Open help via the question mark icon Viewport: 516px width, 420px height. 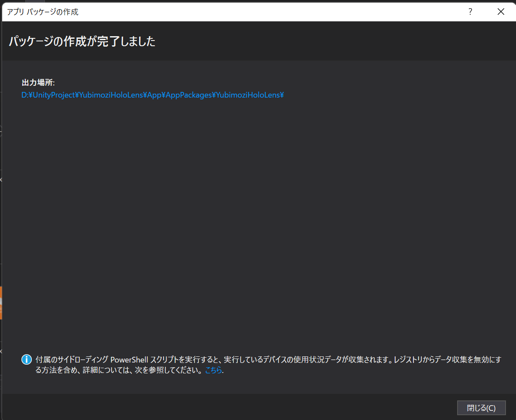tap(470, 12)
